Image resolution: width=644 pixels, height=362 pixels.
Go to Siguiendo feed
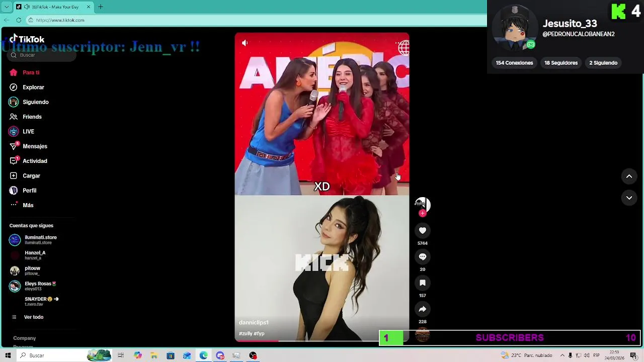[x=29, y=102]
